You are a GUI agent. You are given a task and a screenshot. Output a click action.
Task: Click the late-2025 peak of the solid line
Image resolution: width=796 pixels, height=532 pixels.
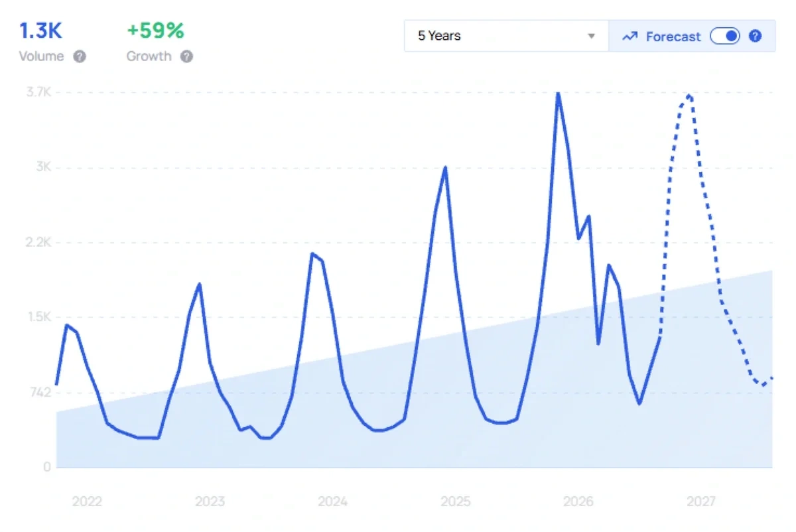pos(558,94)
